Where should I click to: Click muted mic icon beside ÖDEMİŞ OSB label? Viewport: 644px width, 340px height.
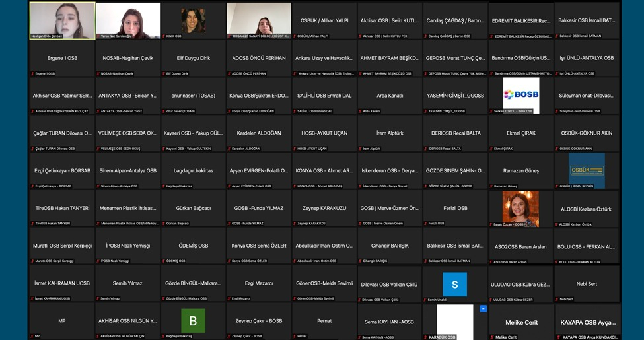(x=164, y=261)
